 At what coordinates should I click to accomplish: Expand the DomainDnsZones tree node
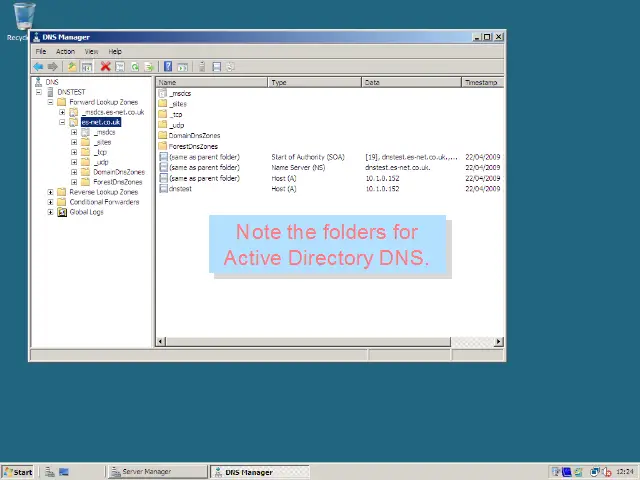[74, 172]
